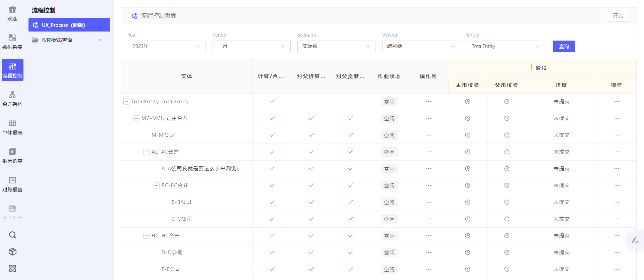
Task: Select UX_Process (新版) menu item
Action: pos(69,25)
